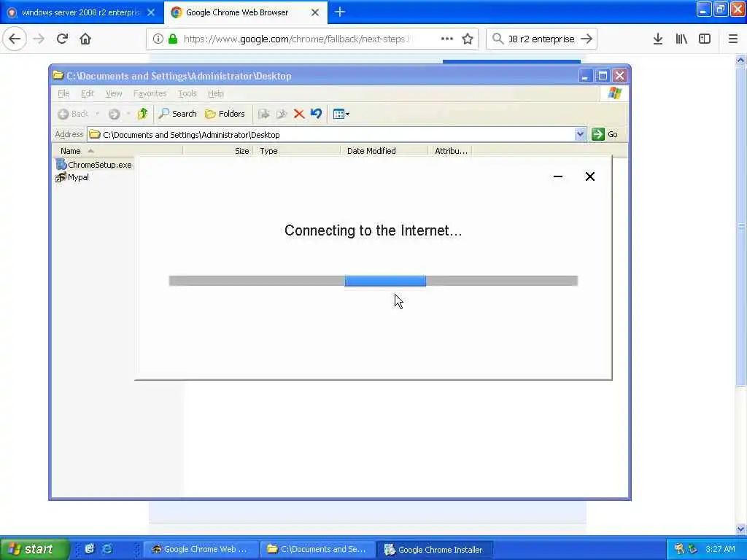
Task: Reload the current browser page
Action: tap(62, 39)
